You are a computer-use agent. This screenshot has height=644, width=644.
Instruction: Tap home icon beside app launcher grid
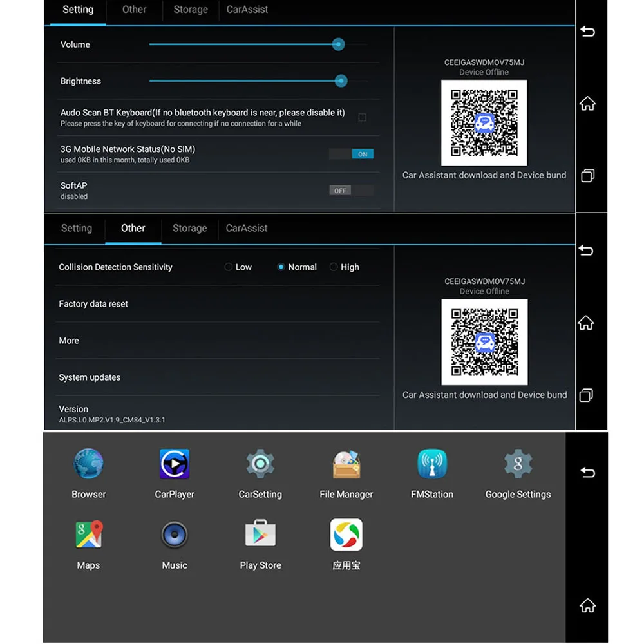click(x=588, y=605)
